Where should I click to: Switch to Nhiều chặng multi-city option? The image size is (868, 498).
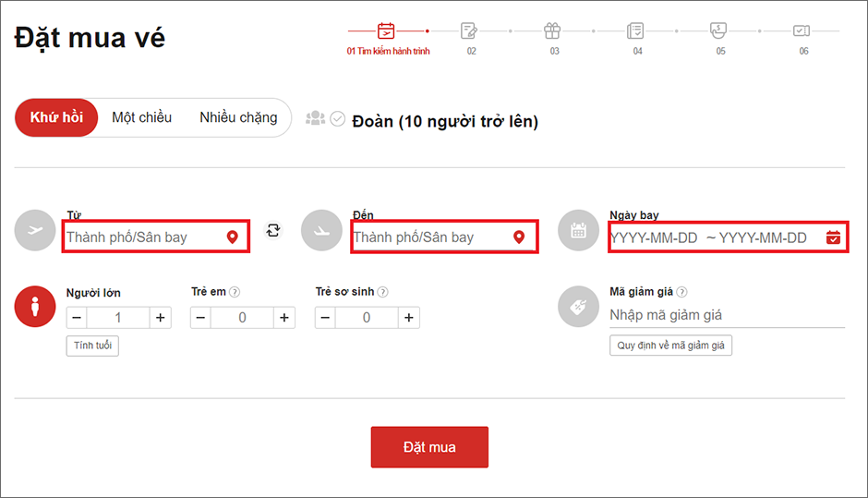[238, 118]
